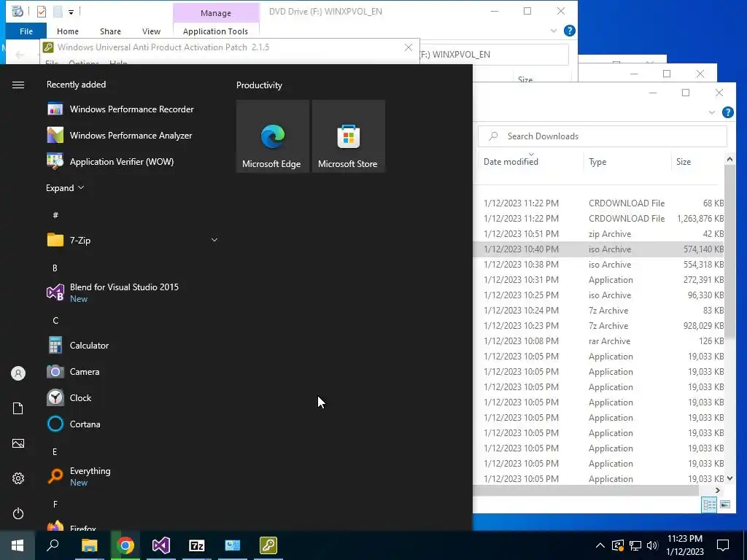Jump to the letter E app group
The image size is (747, 560).
55,451
